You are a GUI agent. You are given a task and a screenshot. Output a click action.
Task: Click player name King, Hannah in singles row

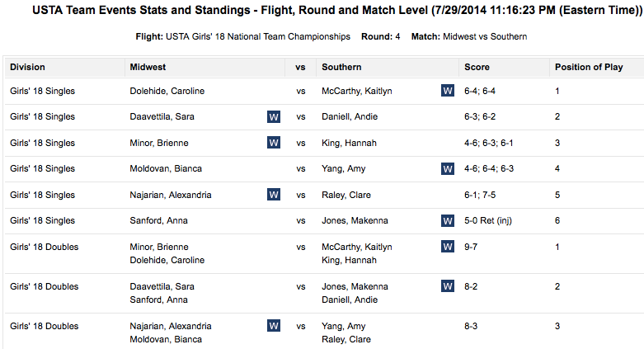point(349,143)
